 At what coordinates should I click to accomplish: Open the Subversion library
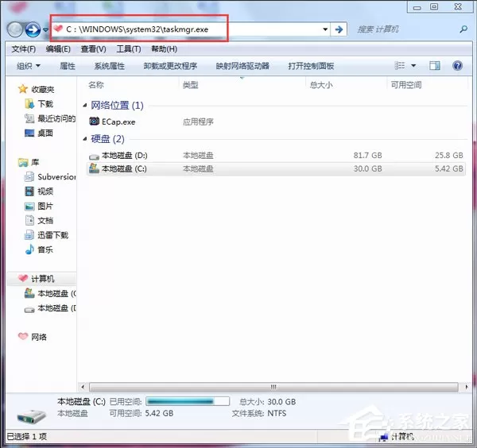50,177
